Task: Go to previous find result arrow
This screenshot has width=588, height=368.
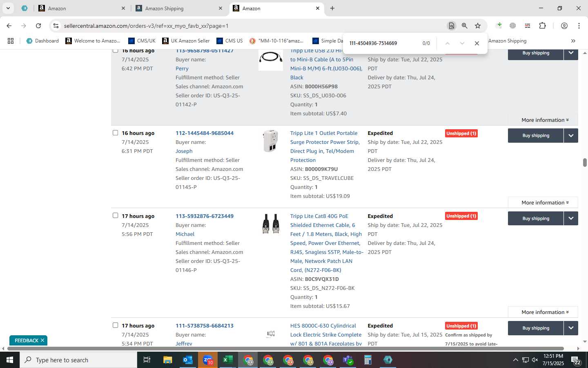Action: 448,43
